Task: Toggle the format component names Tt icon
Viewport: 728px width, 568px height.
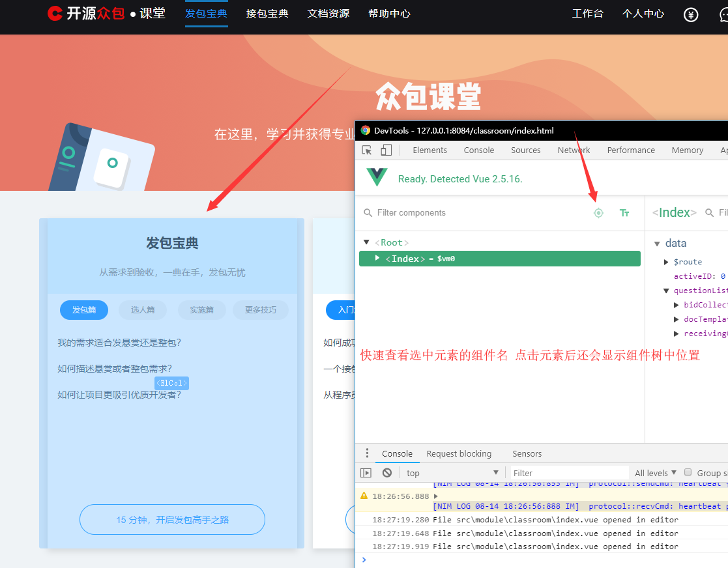Action: 624,213
